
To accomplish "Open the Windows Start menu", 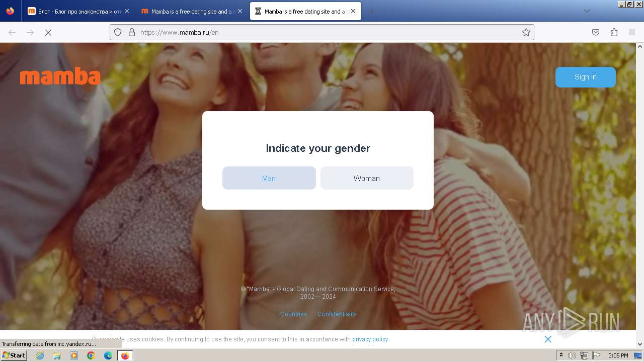I will [14, 355].
